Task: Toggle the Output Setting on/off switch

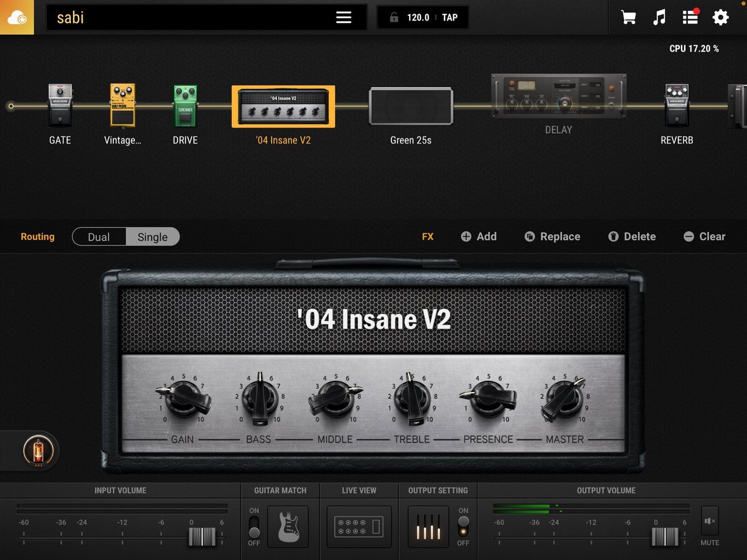Action: 463,527
